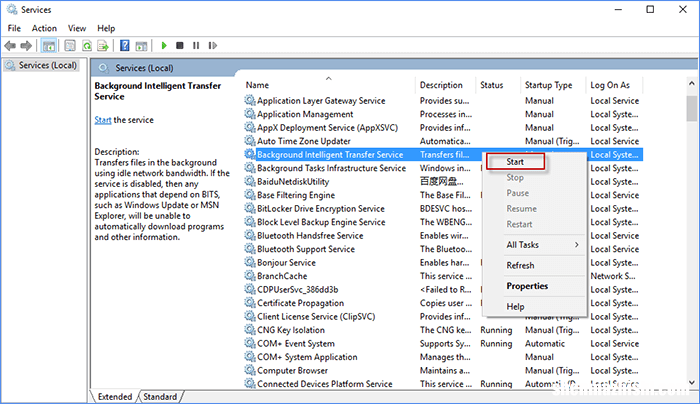Select Connected Devices Platform Service row
This screenshot has height=404, width=700.
443,383
